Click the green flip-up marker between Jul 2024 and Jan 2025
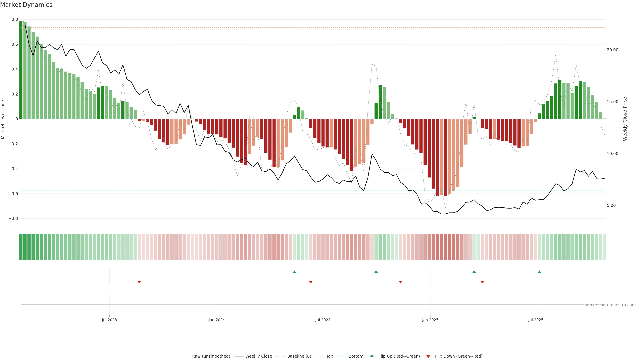 click(x=376, y=272)
